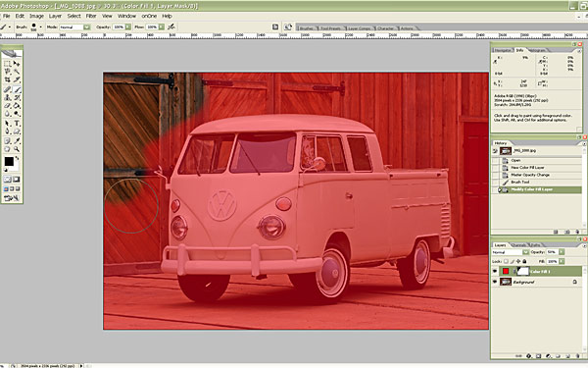The image size is (588, 368).
Task: Select the Brush tool in toolbox
Action: click(17, 89)
